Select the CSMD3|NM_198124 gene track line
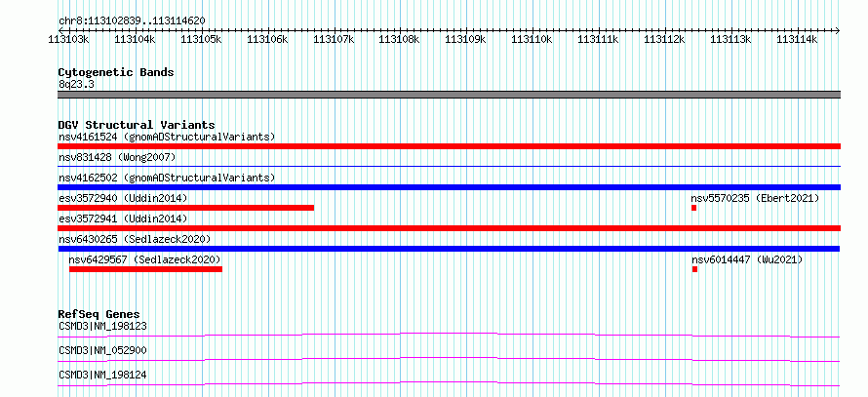 (x=449, y=383)
